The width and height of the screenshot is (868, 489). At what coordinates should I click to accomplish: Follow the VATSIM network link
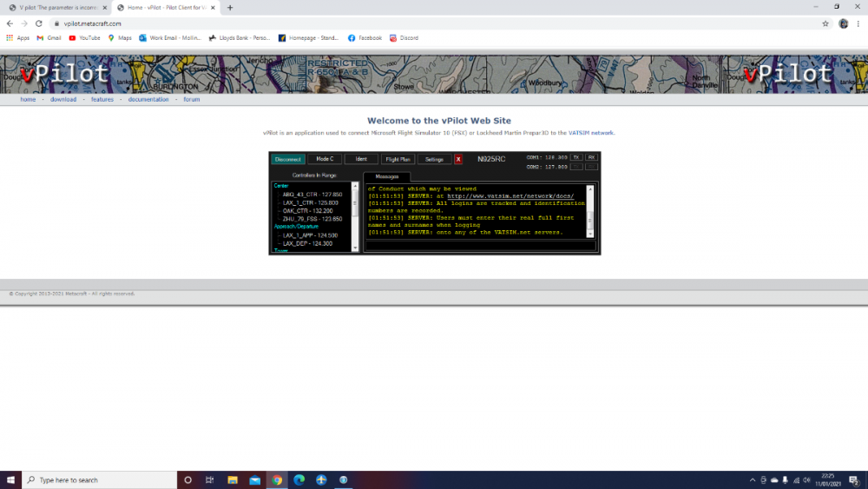[591, 133]
